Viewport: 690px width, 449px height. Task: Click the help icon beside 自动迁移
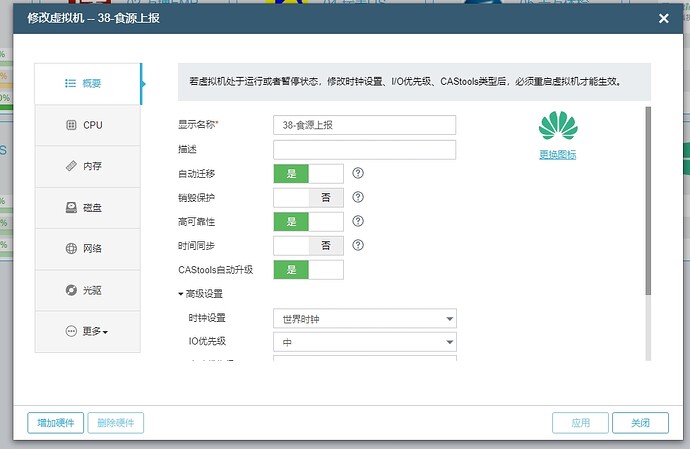[358, 173]
